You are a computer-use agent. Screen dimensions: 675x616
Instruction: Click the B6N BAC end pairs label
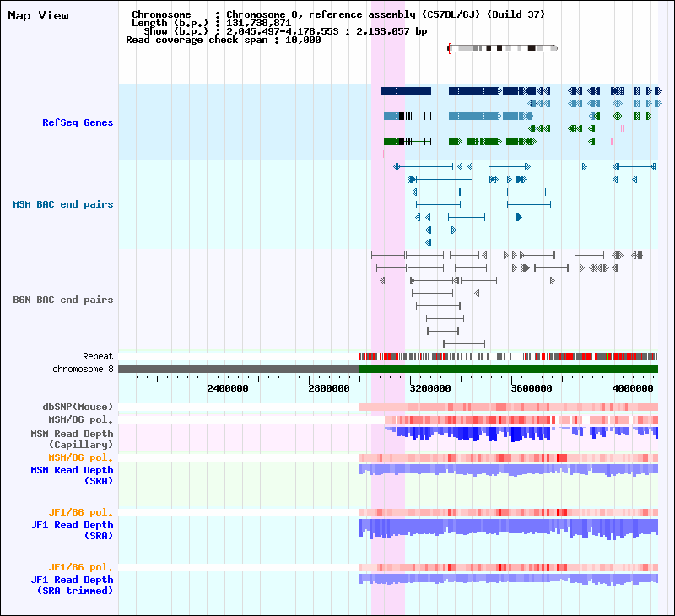(62, 300)
